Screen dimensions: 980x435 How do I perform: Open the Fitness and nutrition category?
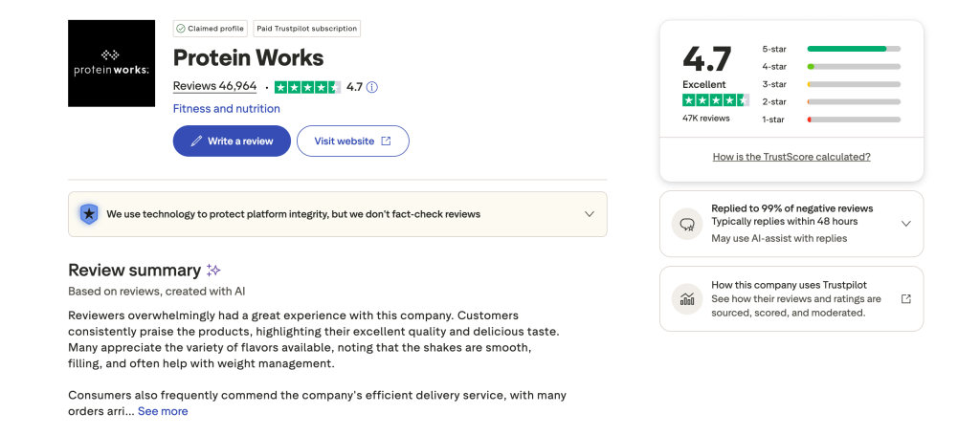pos(227,109)
